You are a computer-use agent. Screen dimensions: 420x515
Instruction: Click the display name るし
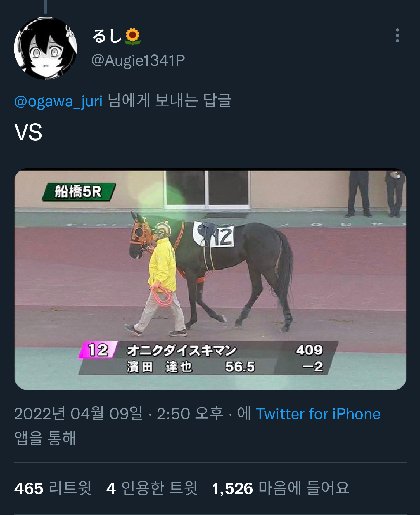coord(107,36)
